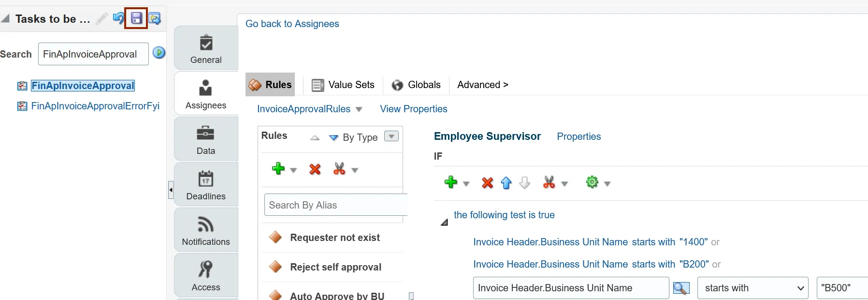Open the Deadlines side tab

[x=206, y=185]
